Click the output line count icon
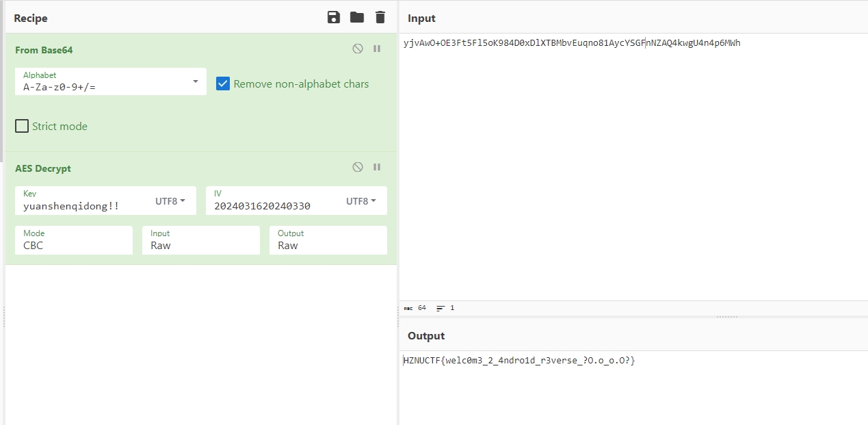This screenshot has width=868, height=425. pyautogui.click(x=440, y=309)
